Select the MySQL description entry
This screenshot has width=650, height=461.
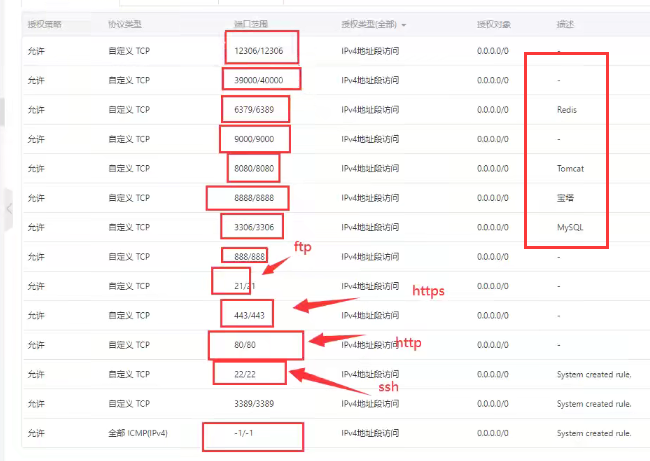569,227
